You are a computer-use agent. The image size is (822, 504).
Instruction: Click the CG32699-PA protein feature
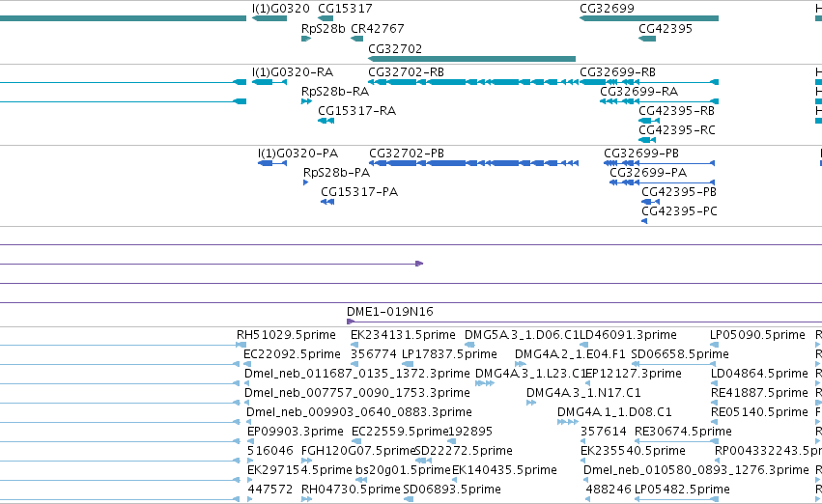[x=662, y=182]
